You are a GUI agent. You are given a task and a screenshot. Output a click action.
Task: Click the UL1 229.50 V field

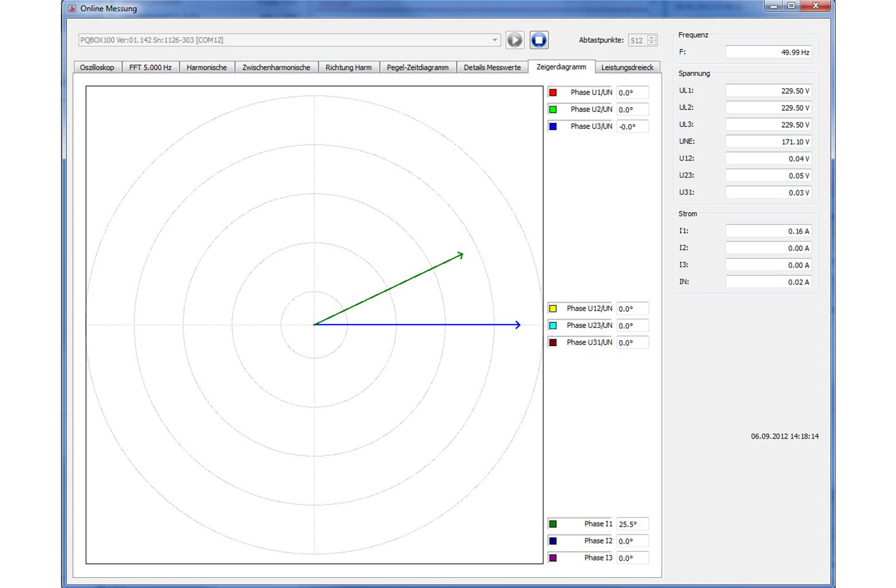[768, 91]
